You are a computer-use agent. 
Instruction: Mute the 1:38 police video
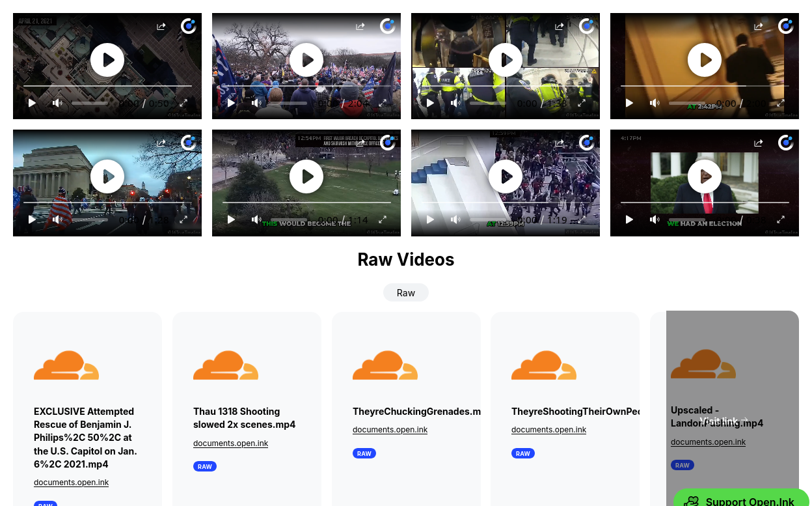455,103
